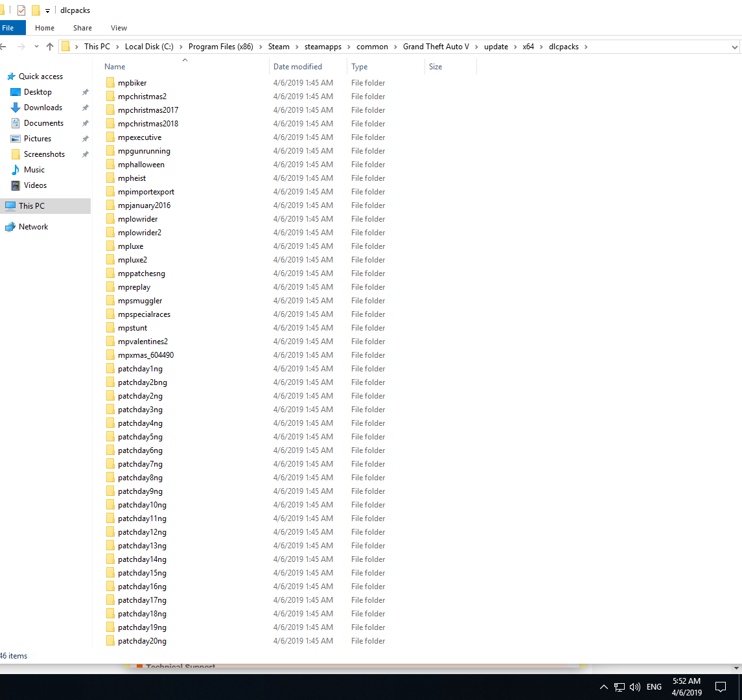Select the mpbiker folder icon
742x700 pixels.
click(110, 82)
